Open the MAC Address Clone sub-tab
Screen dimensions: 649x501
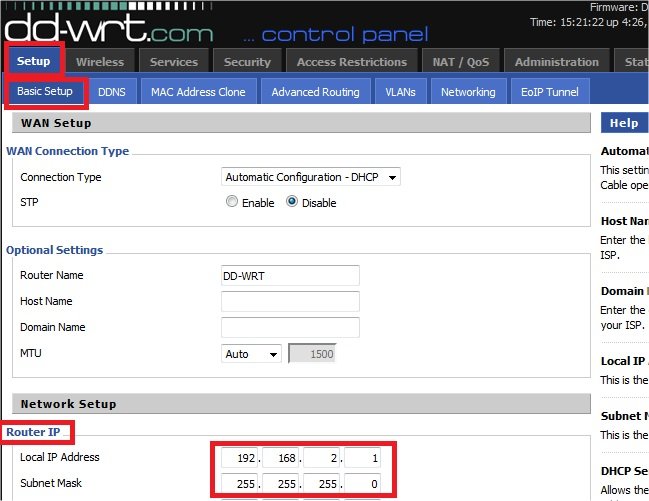198,92
